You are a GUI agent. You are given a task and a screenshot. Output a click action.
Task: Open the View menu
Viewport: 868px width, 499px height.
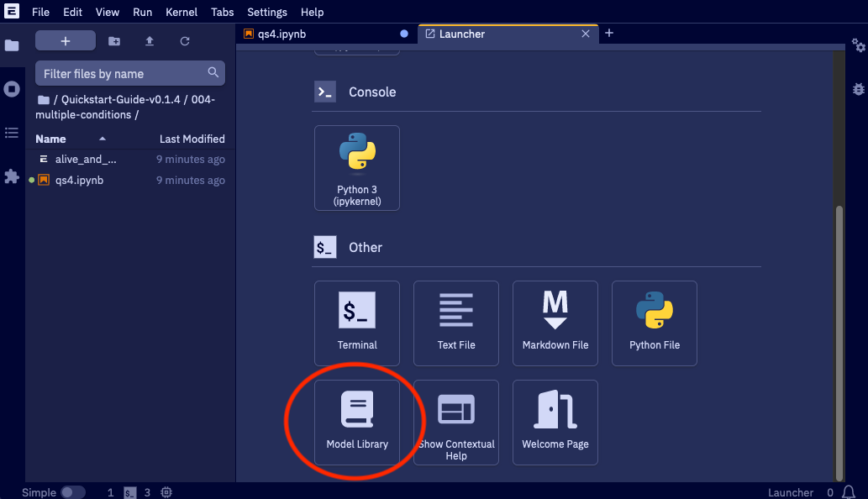tap(107, 12)
